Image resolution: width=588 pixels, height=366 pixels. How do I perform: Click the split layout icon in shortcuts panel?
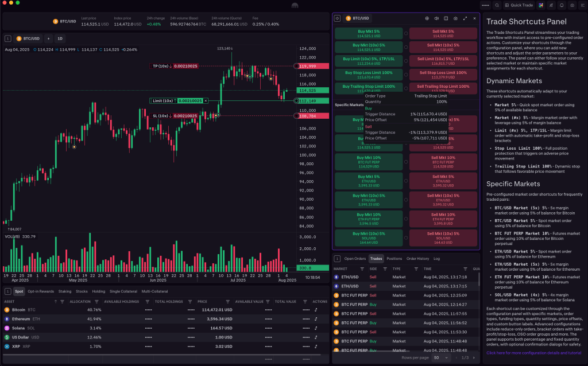coord(446,18)
